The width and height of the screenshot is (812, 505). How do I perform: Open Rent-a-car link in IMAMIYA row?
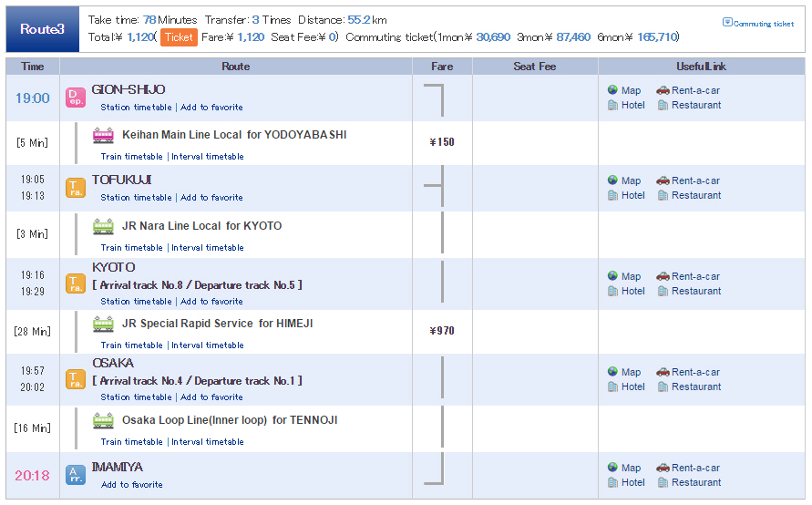[x=695, y=468]
